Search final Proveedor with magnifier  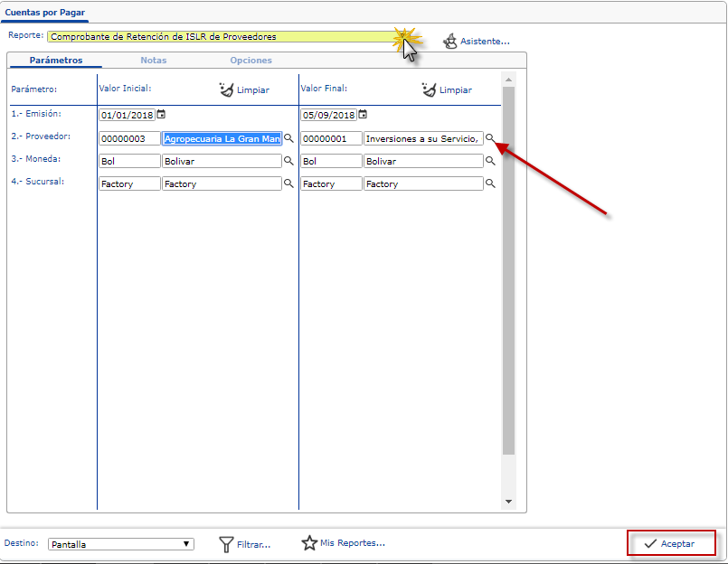490,138
